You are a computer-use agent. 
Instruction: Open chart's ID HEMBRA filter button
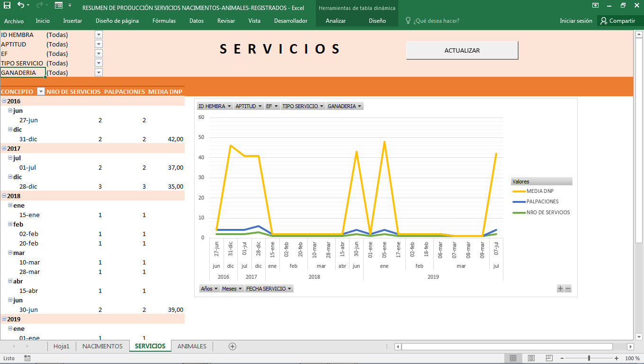[x=215, y=106]
